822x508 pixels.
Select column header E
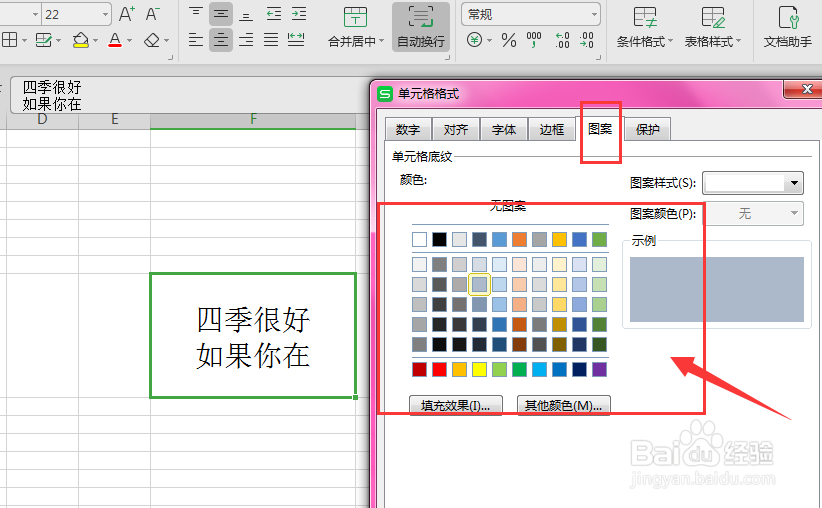pos(114,121)
